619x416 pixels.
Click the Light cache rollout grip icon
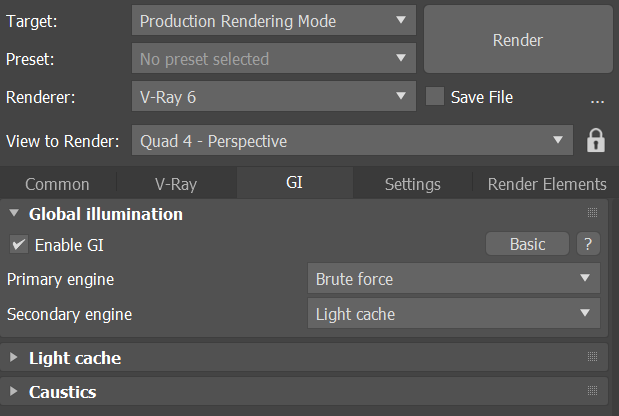[x=592, y=358]
